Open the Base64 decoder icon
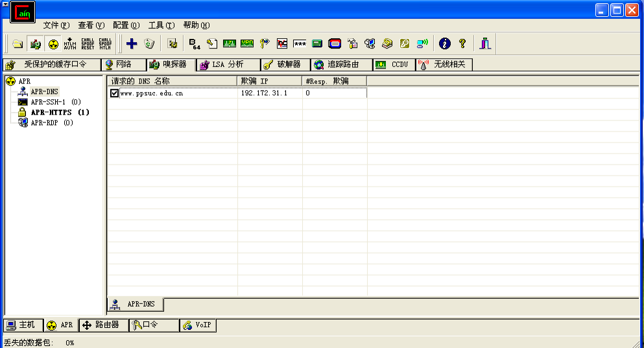Screen dimensions: 644x348 [195, 43]
